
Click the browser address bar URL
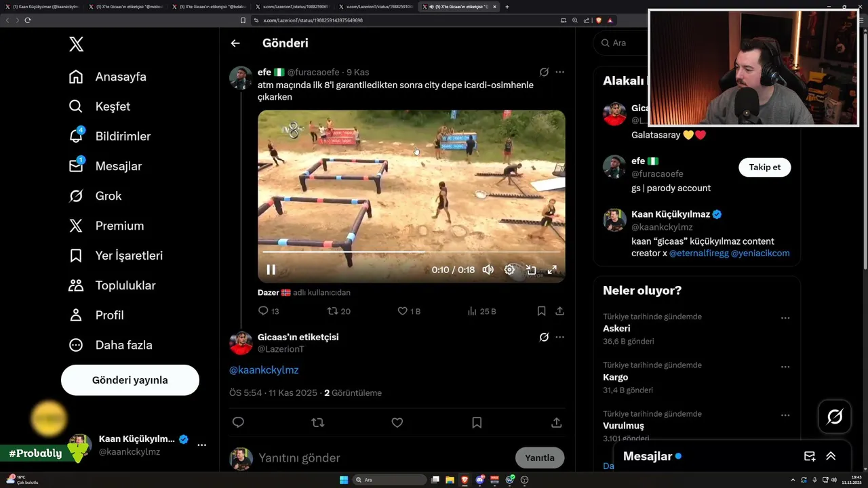click(x=313, y=20)
